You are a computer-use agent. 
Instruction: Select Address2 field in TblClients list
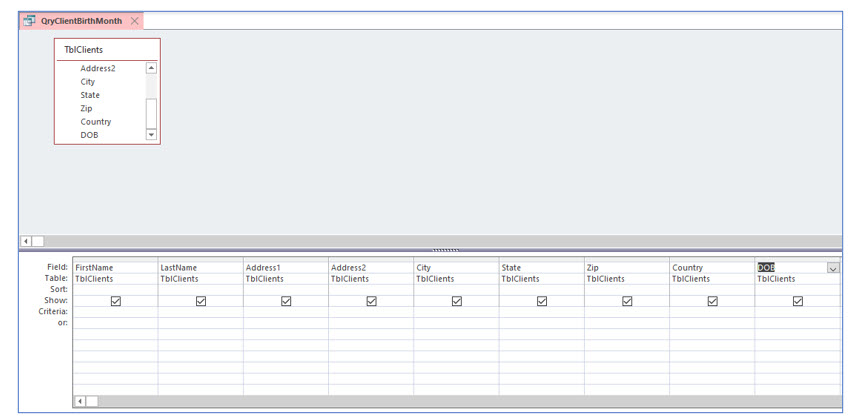click(x=97, y=68)
